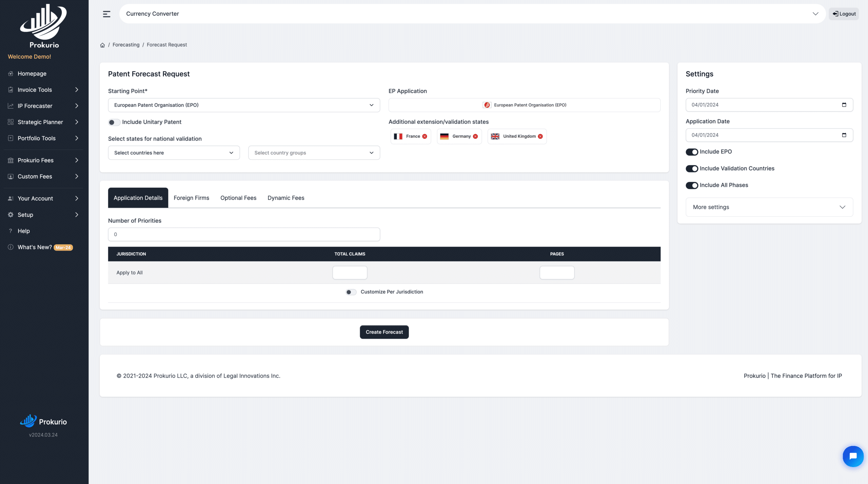
Task: Remove United Kingdom from validation states
Action: pyautogui.click(x=540, y=136)
